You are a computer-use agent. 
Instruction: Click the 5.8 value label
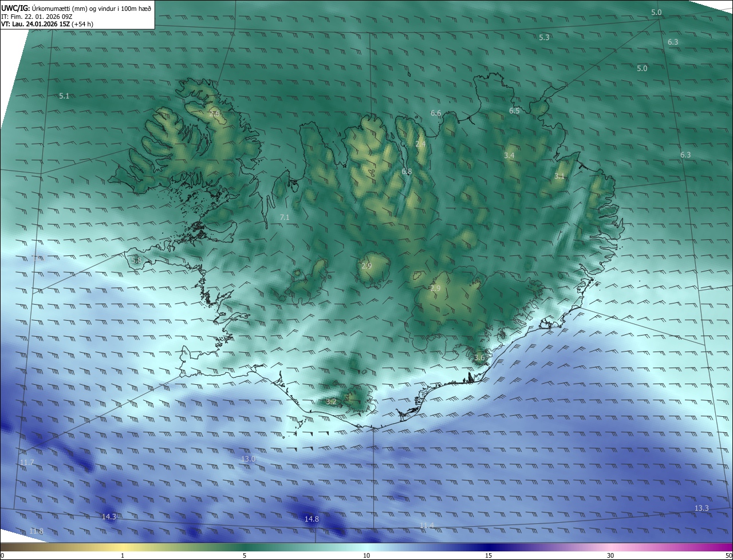click(136, 261)
